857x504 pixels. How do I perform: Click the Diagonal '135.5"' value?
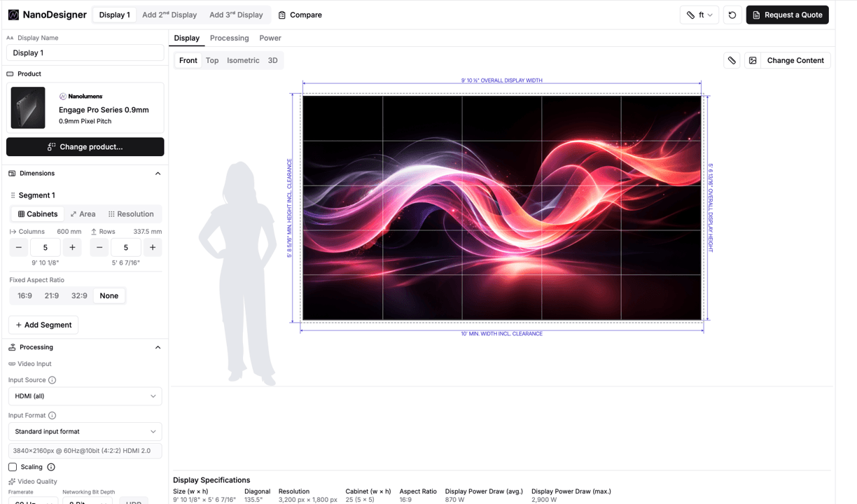tap(253, 500)
